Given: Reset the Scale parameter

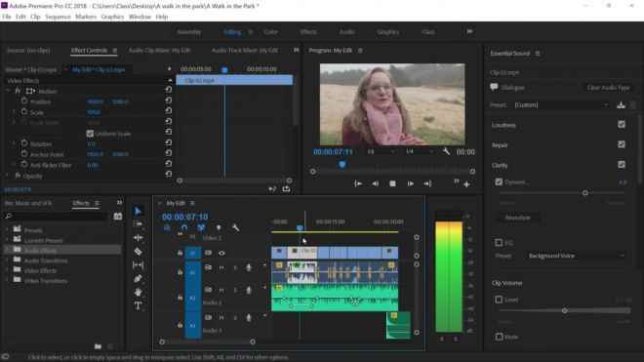Looking at the screenshot, I should [169, 111].
